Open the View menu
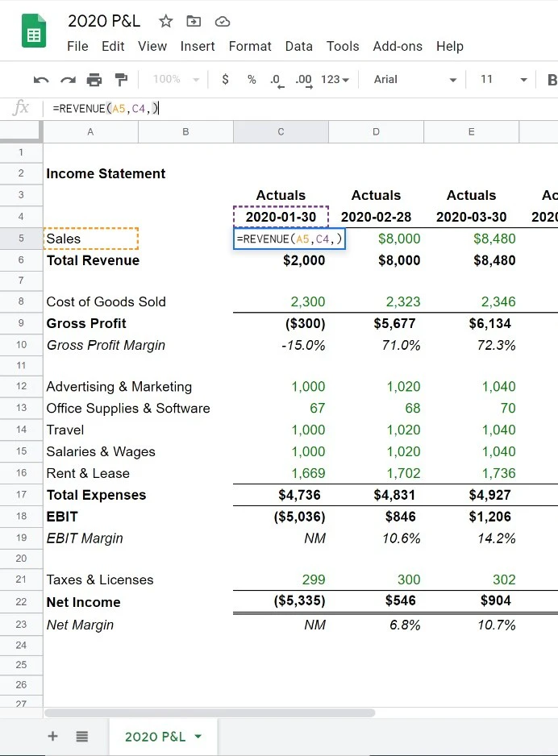 (152, 46)
